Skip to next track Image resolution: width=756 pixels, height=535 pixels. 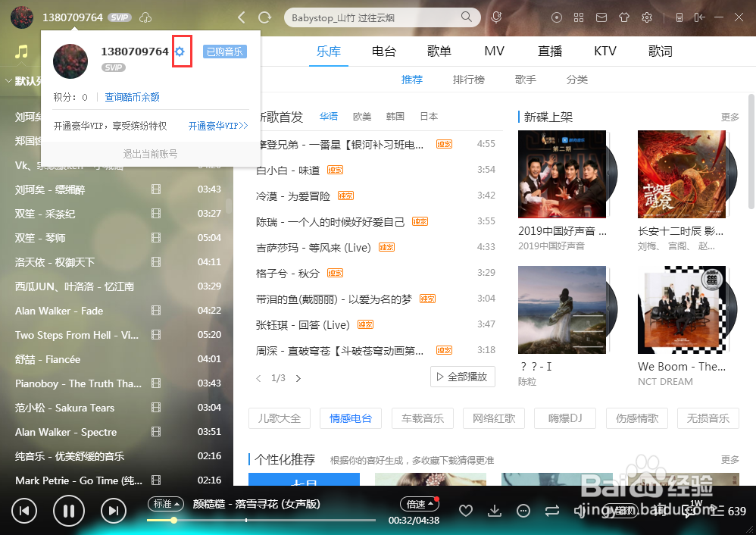114,511
